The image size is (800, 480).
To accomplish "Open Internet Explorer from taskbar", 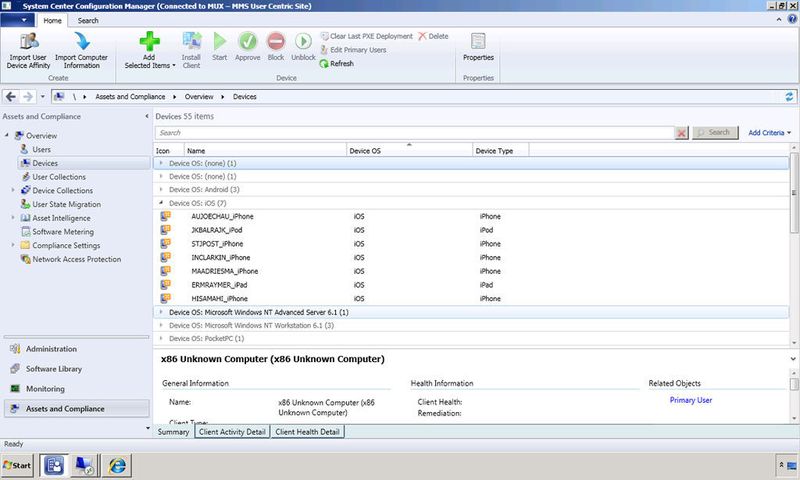I will [x=117, y=465].
